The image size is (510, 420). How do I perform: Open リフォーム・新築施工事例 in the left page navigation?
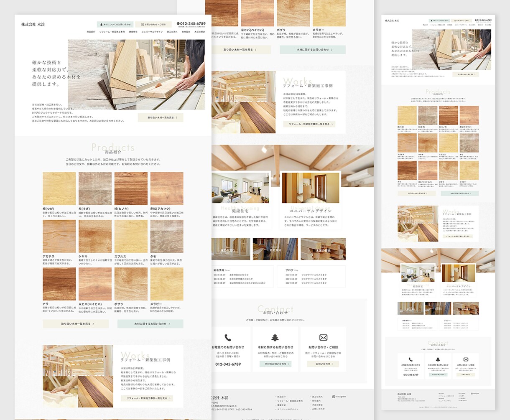point(112,32)
